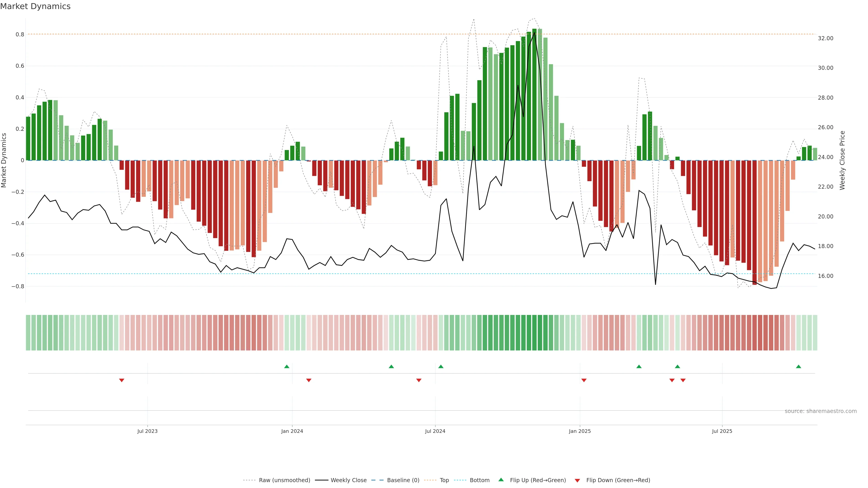Screen dimensions: 868x488
Task: Click the first red flip-down marker before Jul 2023
Action: coord(122,380)
